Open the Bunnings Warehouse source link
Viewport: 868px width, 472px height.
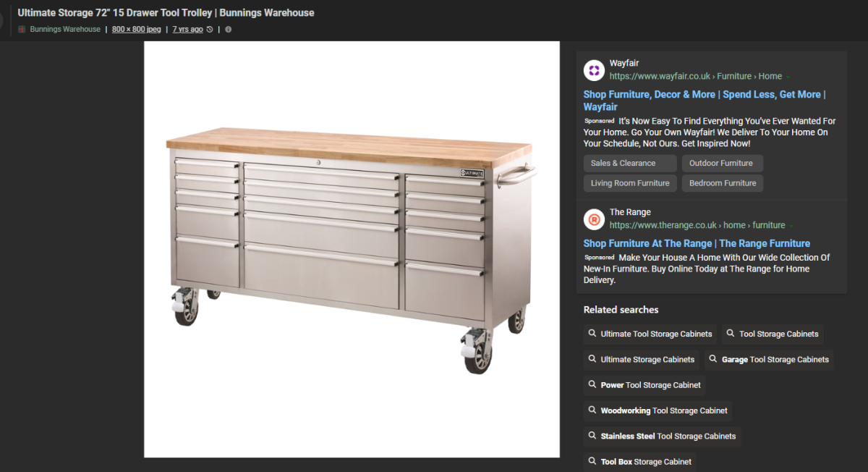pos(65,30)
